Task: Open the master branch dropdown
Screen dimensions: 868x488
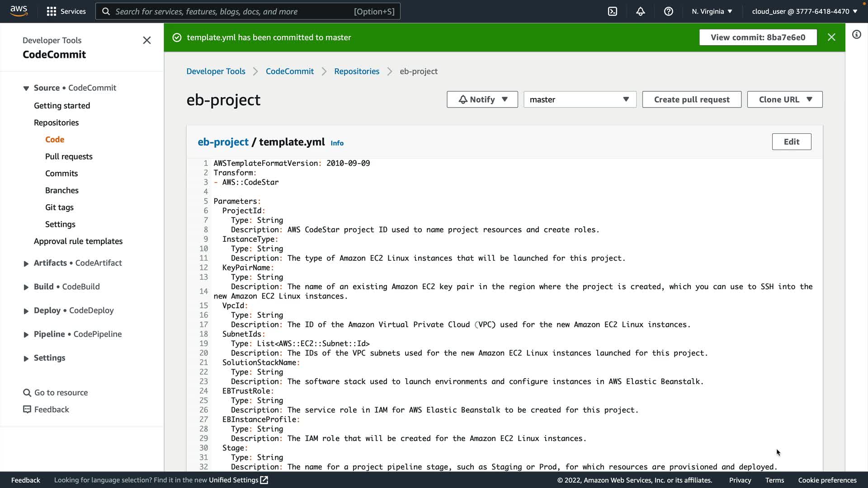Action: tap(580, 99)
